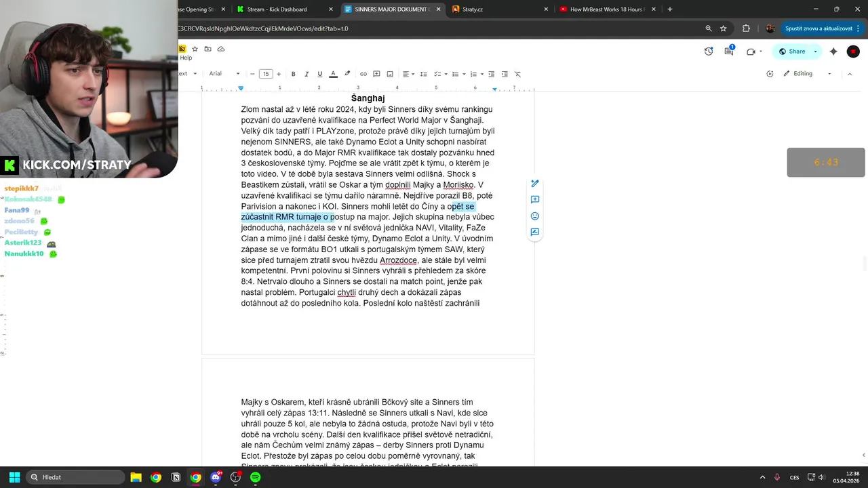Open the Google account avatar
868x488 pixels.
(x=853, y=52)
